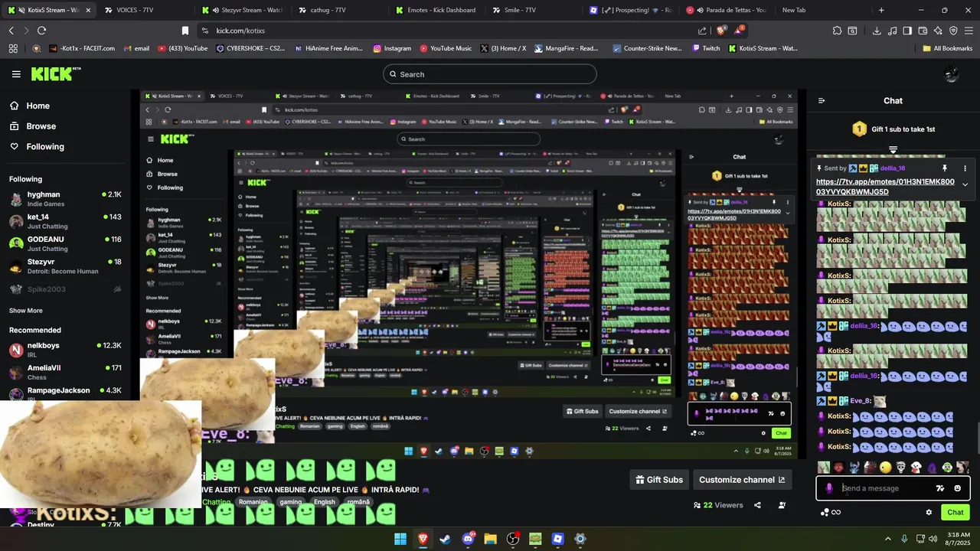Viewport: 980px width, 551px height.
Task: Click the bookmark icon in address bar
Action: tap(185, 31)
